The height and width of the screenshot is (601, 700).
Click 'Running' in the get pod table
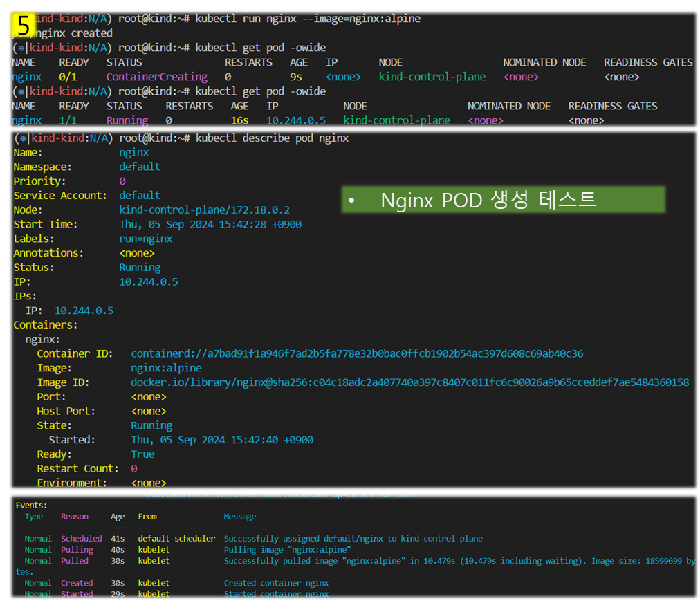tap(127, 120)
